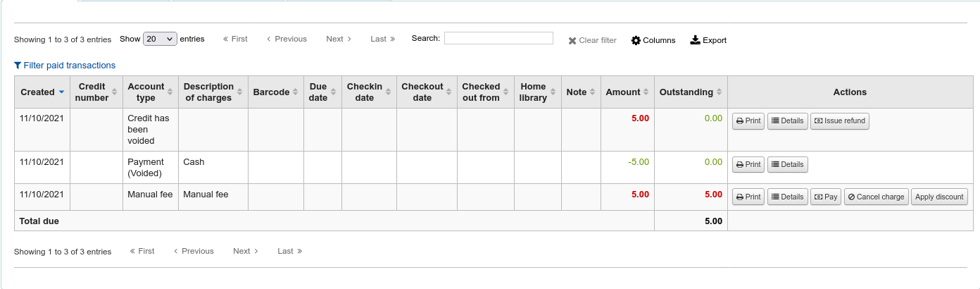Issue refund on voided credit row

839,121
